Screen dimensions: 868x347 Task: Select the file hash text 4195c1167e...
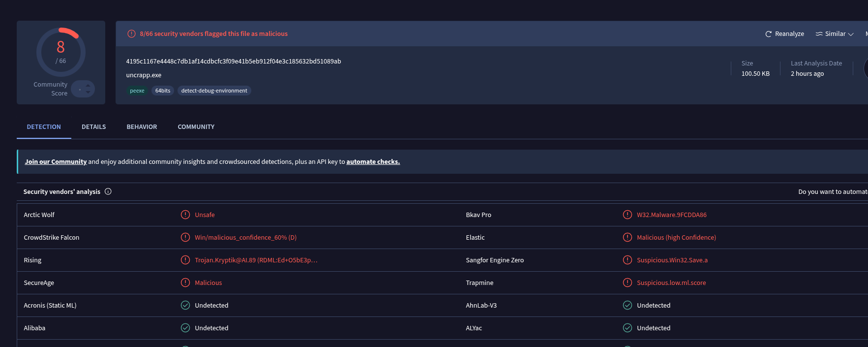tap(234, 62)
